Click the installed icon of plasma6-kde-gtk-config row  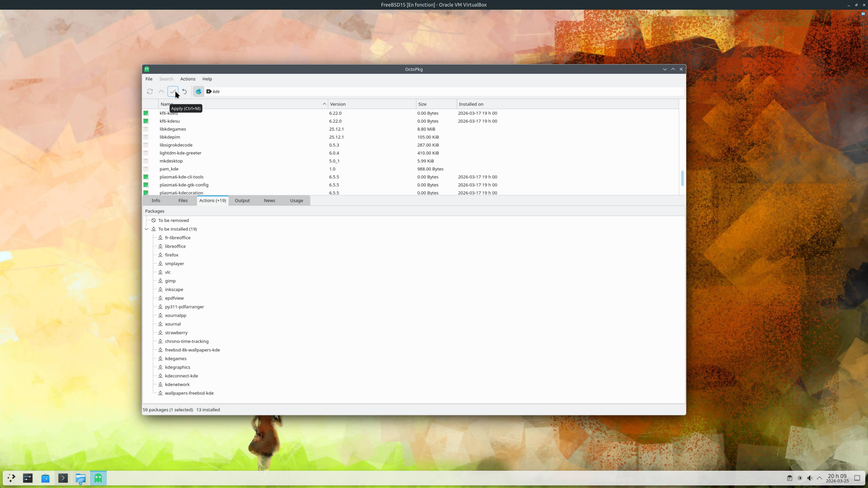pos(146,185)
